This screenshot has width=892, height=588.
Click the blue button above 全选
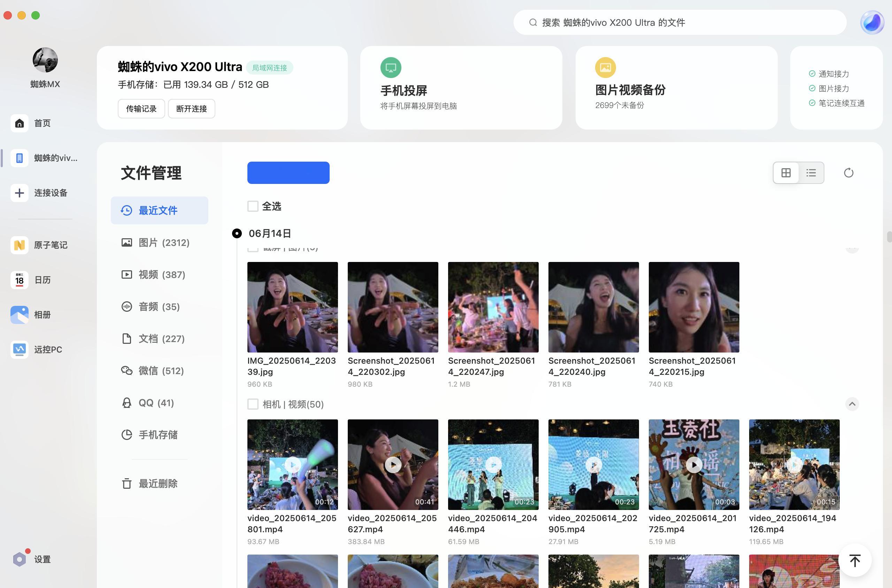[x=288, y=173]
